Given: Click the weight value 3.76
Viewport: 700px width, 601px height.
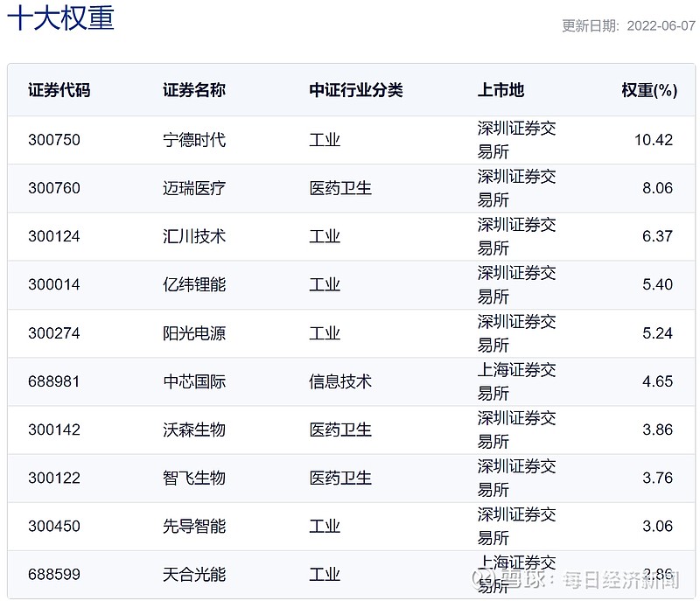Looking at the screenshot, I should pos(658,479).
